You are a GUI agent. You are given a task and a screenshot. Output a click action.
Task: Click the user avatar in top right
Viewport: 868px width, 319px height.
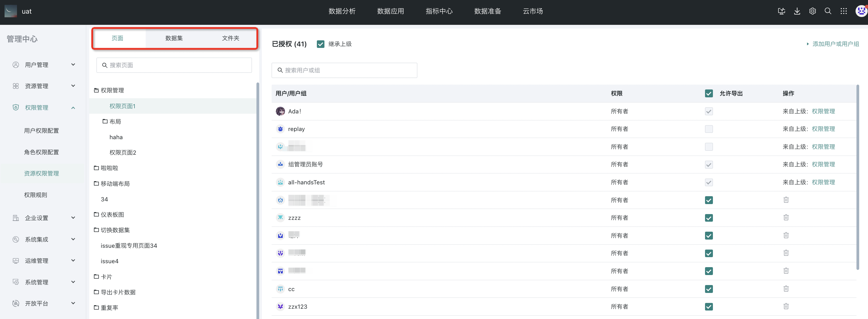tap(861, 11)
